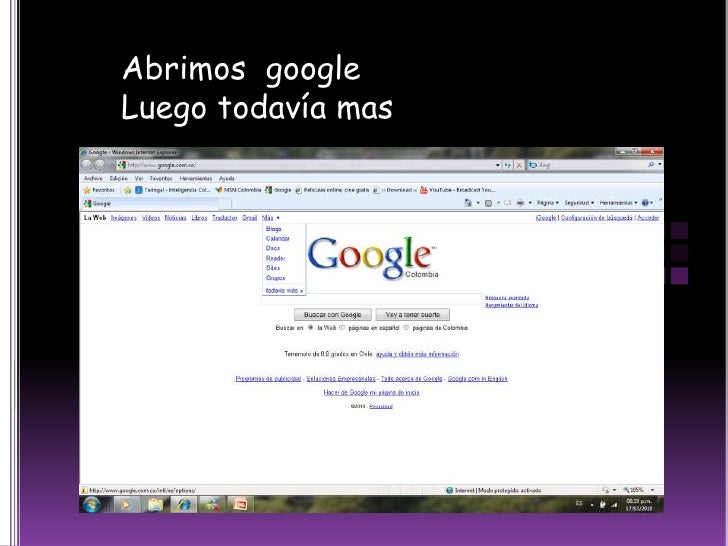Click the search magnifier icon in Bing box

coord(650,165)
